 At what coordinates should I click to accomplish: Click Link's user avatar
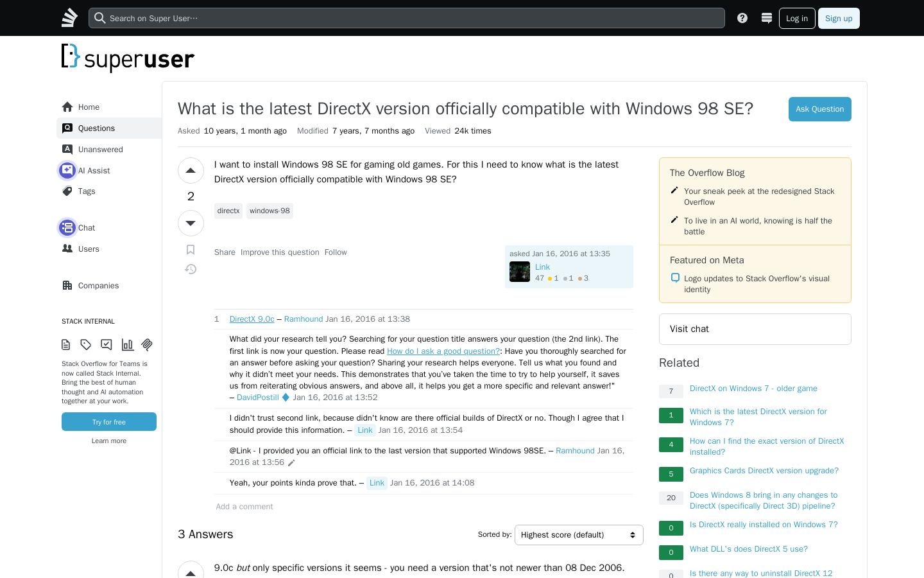[520, 272]
